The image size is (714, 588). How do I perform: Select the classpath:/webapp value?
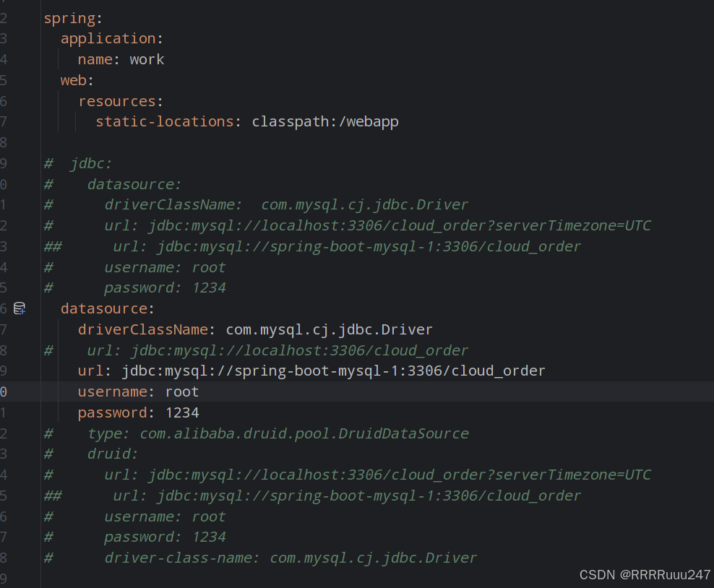click(325, 121)
